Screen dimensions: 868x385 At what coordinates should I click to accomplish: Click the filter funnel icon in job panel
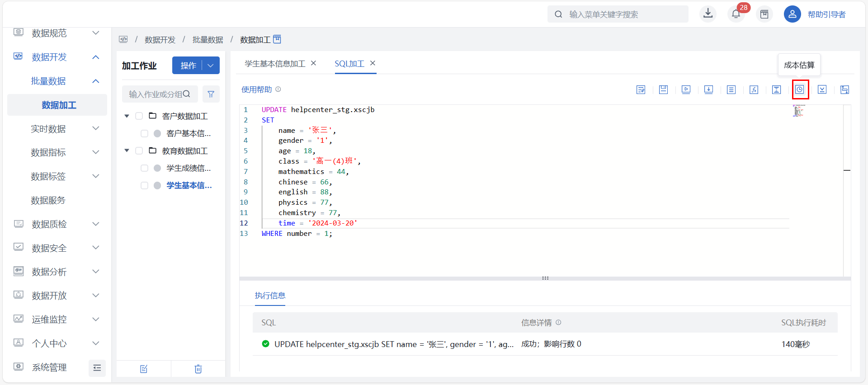tap(211, 94)
